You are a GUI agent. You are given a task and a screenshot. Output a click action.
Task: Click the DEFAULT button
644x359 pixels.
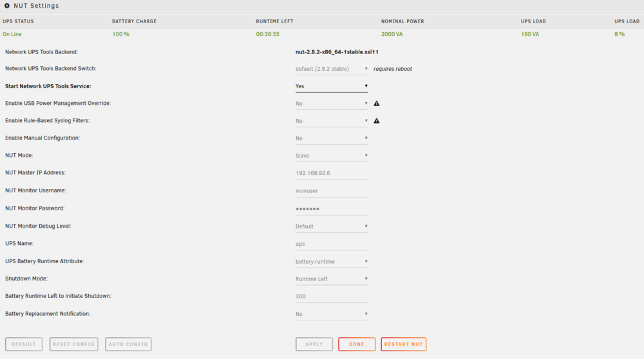pyautogui.click(x=24, y=344)
